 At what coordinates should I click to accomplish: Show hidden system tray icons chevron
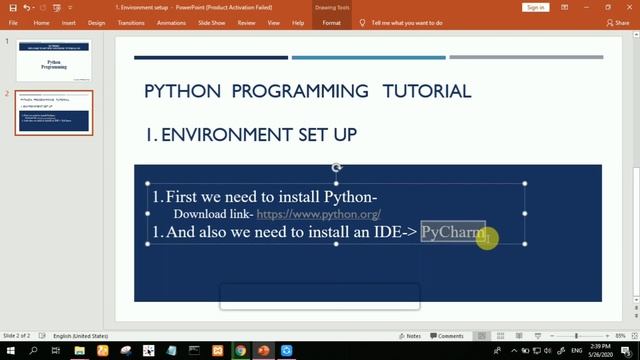(514, 351)
